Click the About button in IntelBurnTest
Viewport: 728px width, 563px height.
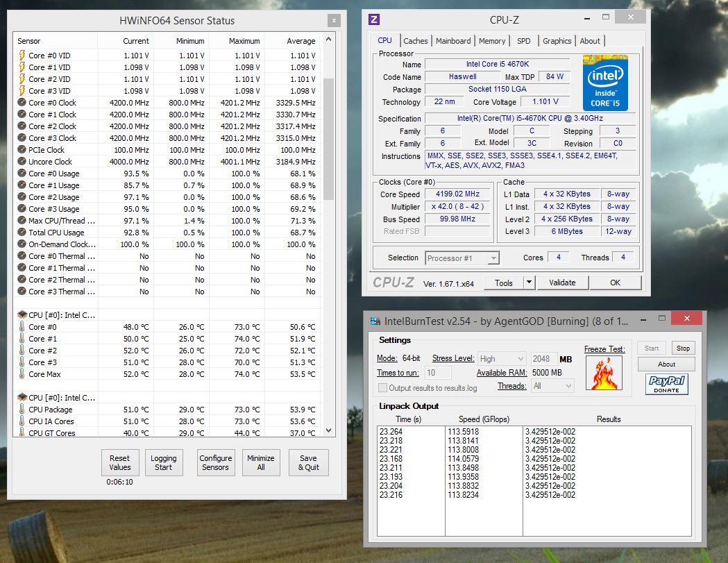click(666, 364)
